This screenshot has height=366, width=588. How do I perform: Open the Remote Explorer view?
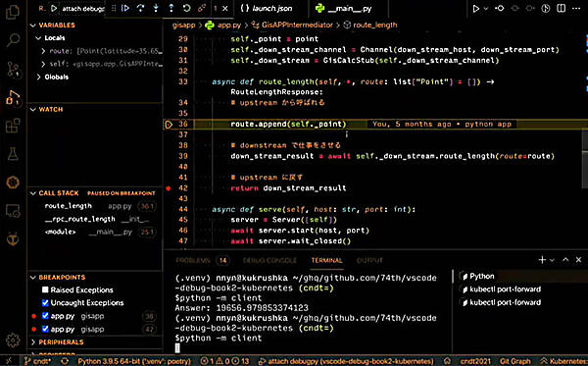click(x=13, y=211)
